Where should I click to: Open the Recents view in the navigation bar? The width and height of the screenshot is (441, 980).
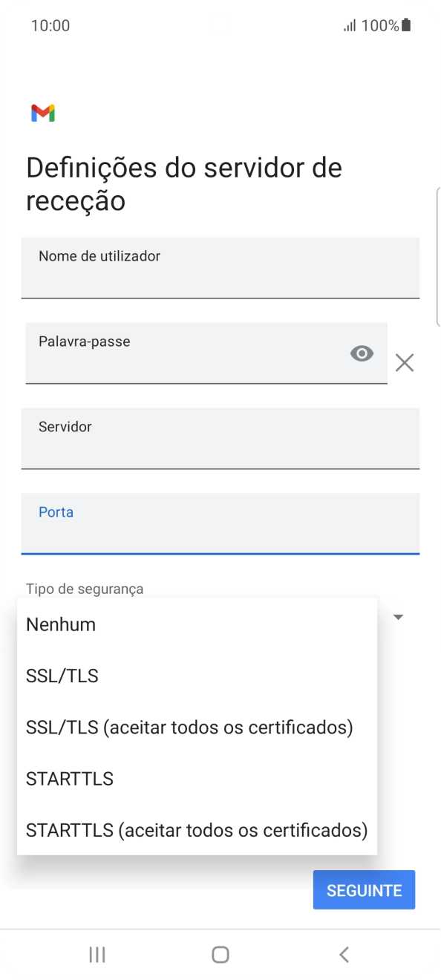(x=97, y=955)
